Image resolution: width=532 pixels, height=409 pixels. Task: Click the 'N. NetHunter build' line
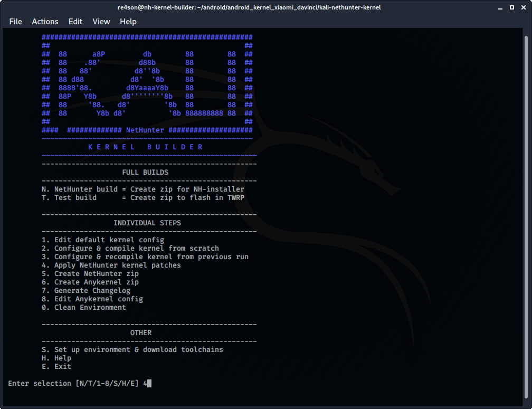click(142, 189)
